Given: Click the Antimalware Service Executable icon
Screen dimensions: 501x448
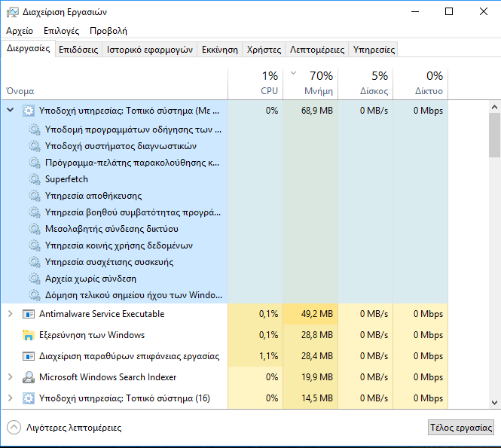Looking at the screenshot, I should click(x=29, y=314).
